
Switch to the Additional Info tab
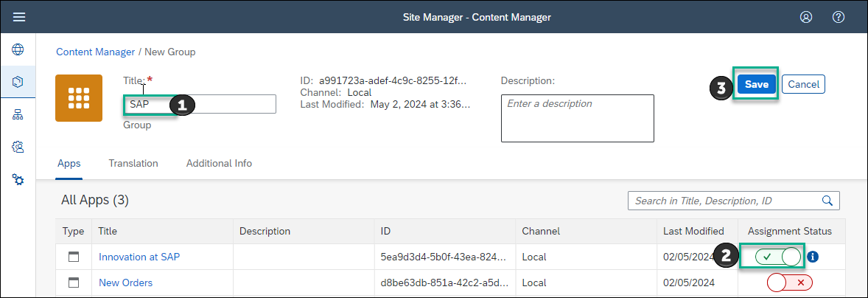220,164
